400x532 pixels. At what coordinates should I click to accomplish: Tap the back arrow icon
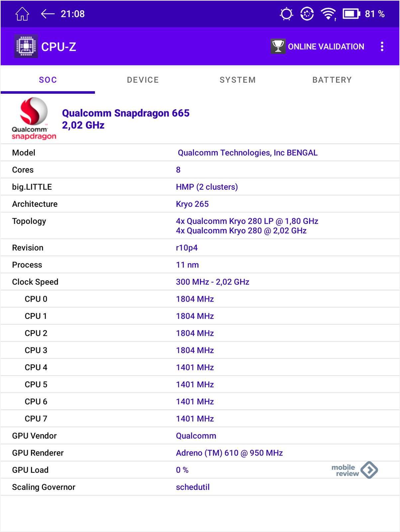48,14
